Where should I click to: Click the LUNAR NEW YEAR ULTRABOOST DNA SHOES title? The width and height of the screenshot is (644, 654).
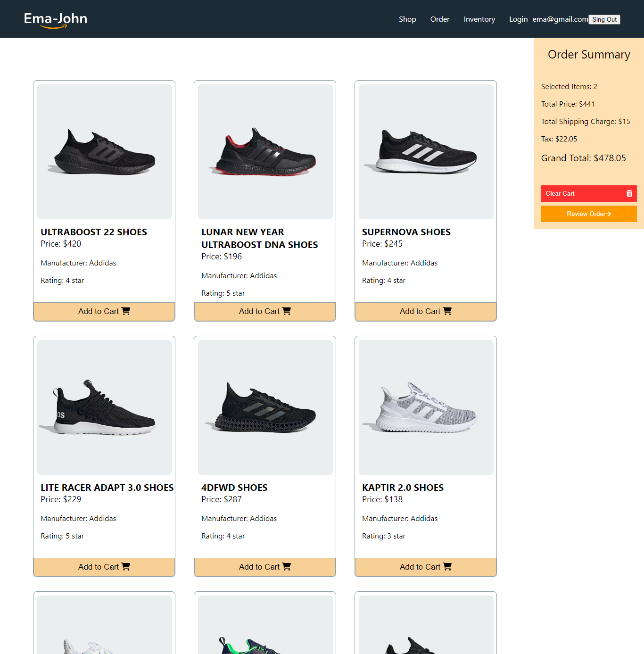260,238
